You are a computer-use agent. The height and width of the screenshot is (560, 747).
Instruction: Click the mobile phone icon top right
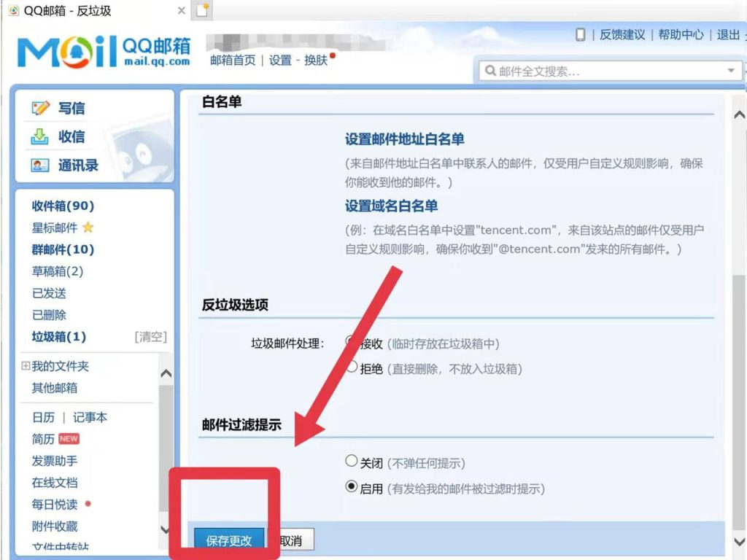coord(580,35)
